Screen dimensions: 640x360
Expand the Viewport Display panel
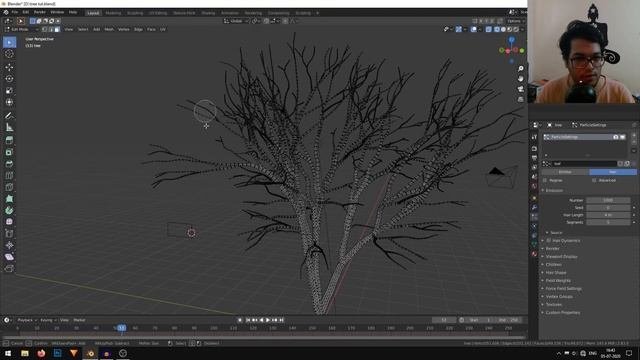pyautogui.click(x=561, y=257)
